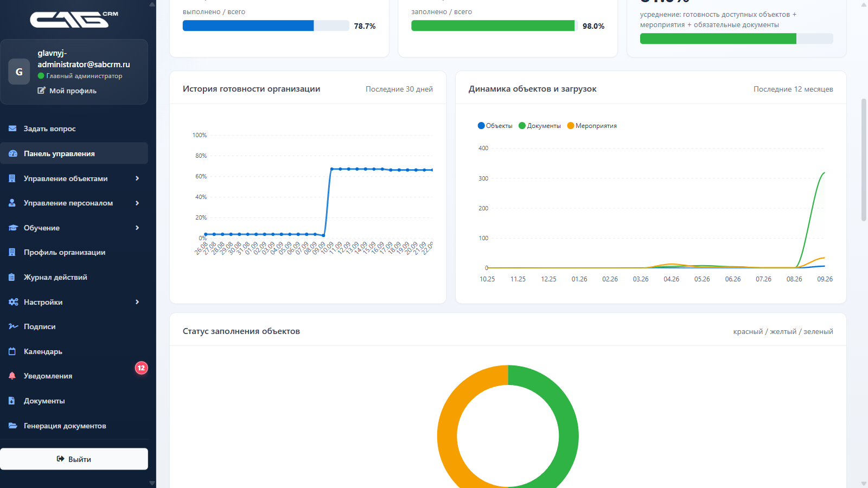Image resolution: width=868 pixels, height=488 pixels.
Task: Open the Подписи page
Action: (x=74, y=326)
